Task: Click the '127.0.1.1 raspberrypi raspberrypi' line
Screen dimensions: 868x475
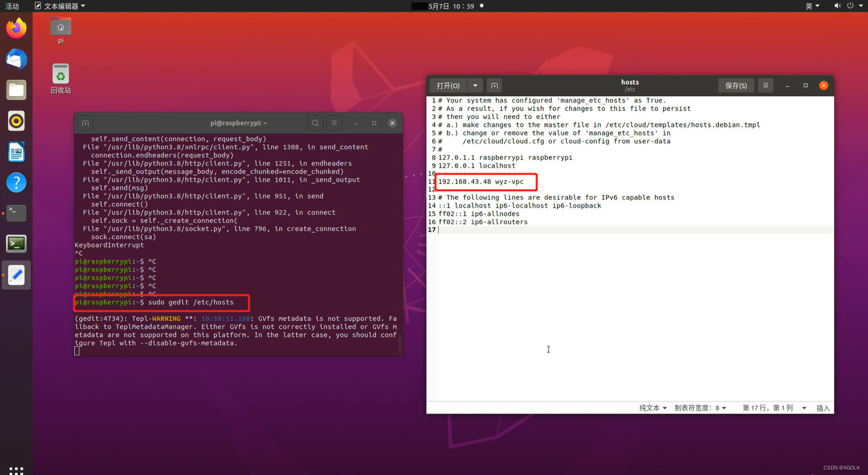Action: coord(505,158)
